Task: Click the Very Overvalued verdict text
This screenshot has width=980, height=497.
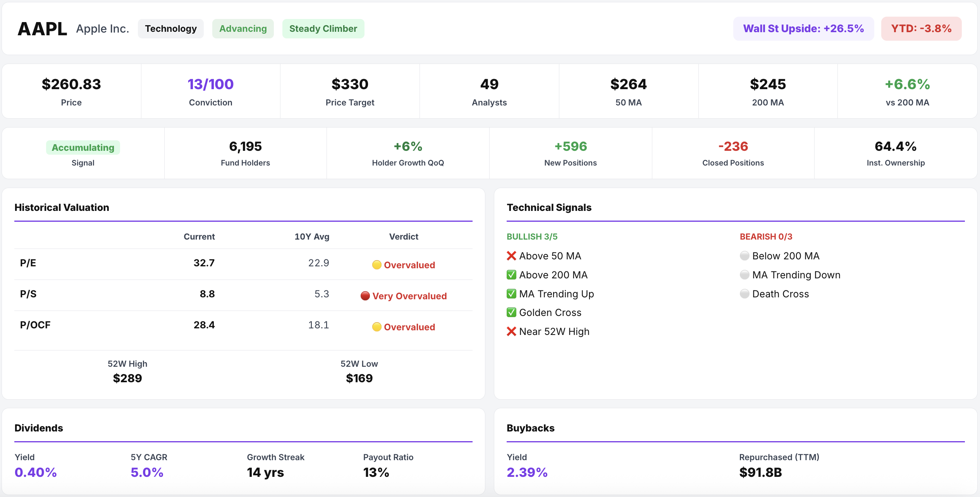Action: [409, 296]
